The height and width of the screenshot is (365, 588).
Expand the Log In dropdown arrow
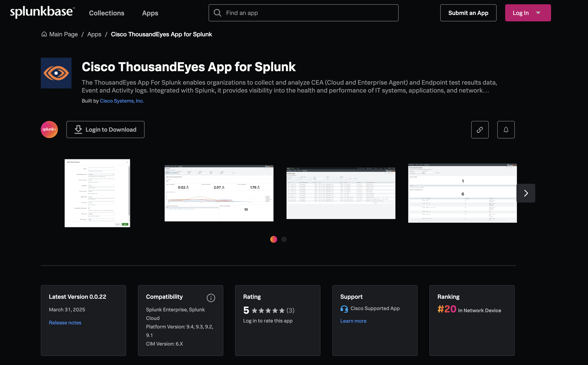538,13
